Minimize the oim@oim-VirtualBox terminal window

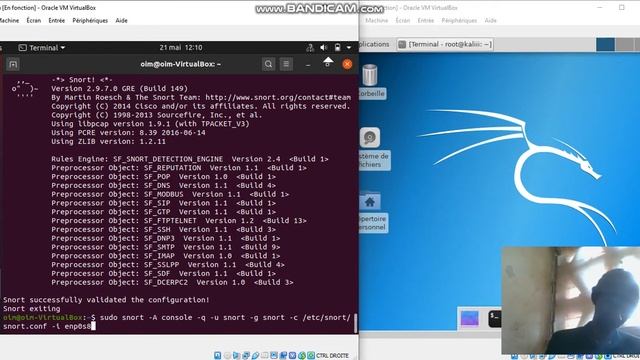(x=308, y=64)
